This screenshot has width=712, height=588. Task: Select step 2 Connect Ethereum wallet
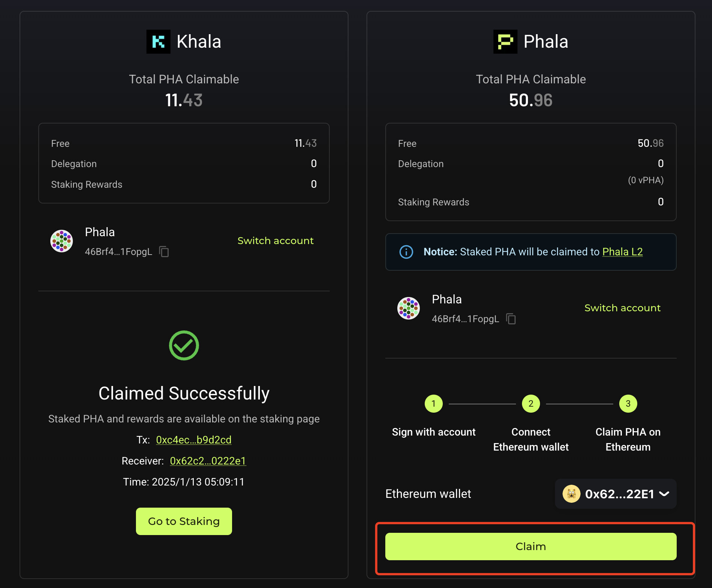tap(531, 404)
